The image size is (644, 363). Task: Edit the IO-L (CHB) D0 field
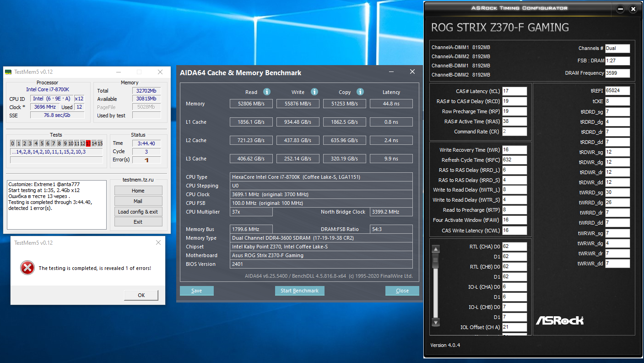514,307
